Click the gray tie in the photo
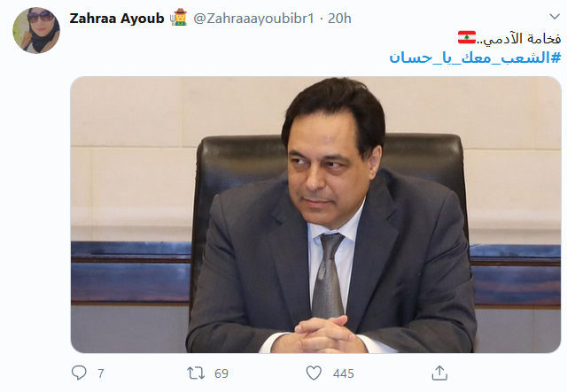Image resolution: width=567 pixels, height=392 pixels. [x=328, y=275]
